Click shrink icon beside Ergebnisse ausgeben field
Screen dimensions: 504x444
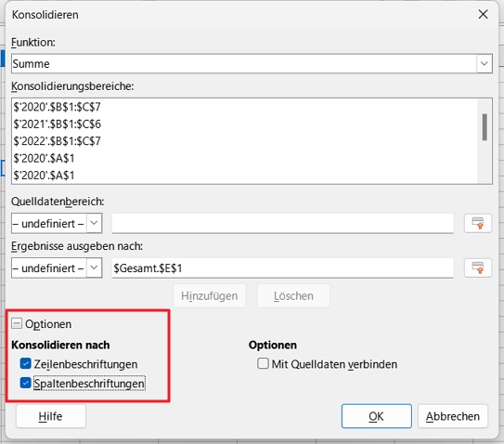point(478,268)
